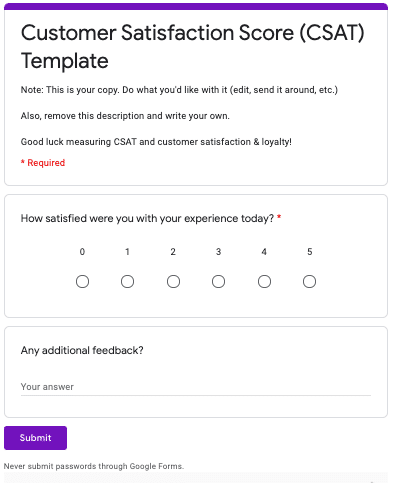Click the 'Good luck measuring CSAT' line
Image resolution: width=397 pixels, height=483 pixels.
(x=156, y=142)
